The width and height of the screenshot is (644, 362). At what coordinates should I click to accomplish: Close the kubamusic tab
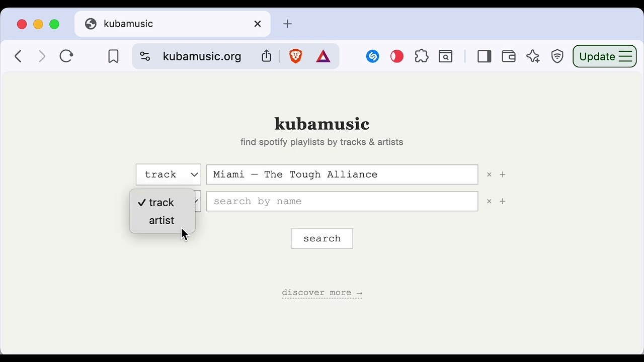pos(258,24)
